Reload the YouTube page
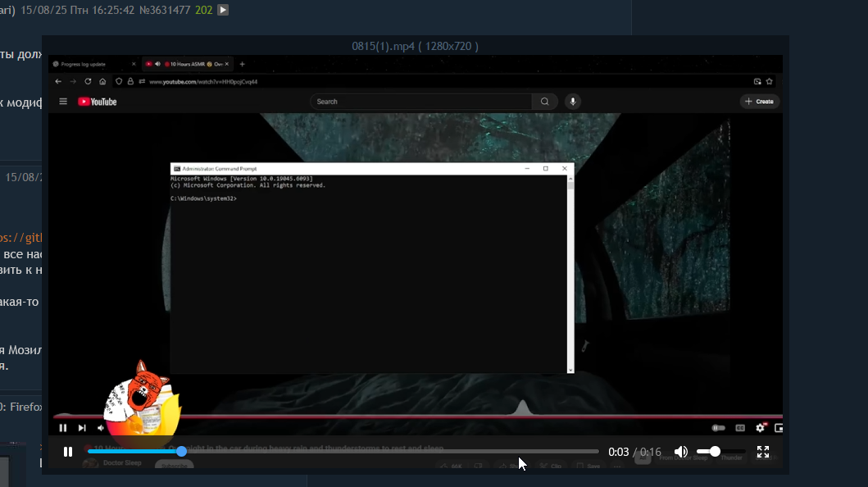Image resolution: width=868 pixels, height=487 pixels. [x=88, y=81]
